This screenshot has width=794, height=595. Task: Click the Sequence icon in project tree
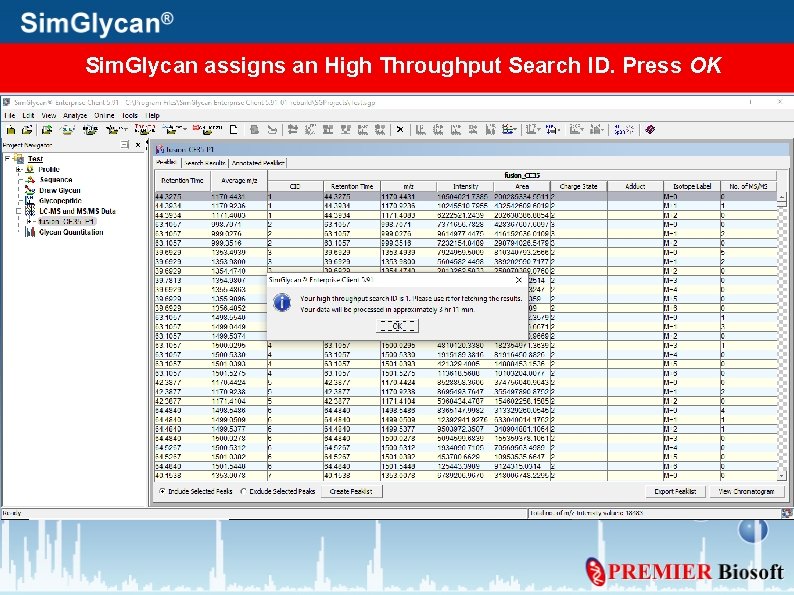pyautogui.click(x=30, y=180)
